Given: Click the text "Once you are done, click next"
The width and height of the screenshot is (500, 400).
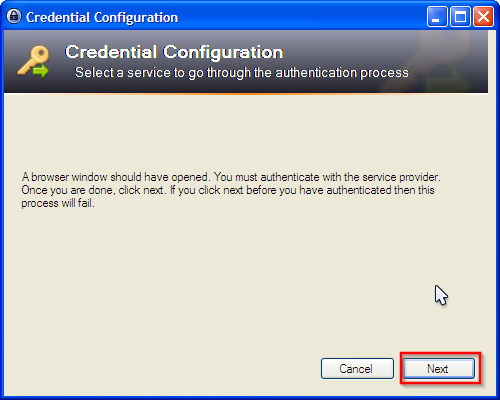Looking at the screenshot, I should [93, 190].
